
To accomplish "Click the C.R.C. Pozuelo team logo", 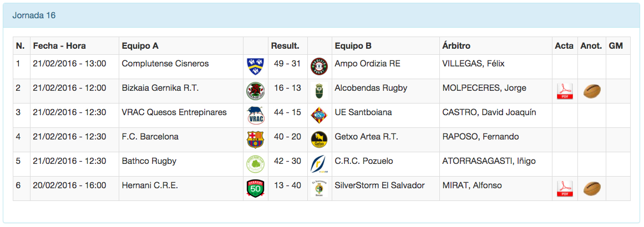I will tap(319, 164).
